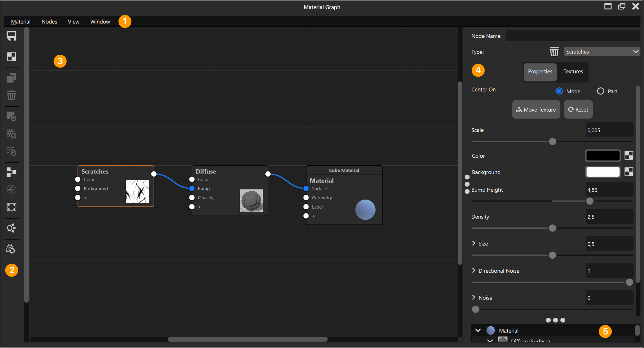Open the Nodes menu
The width and height of the screenshot is (644, 348).
pos(49,22)
